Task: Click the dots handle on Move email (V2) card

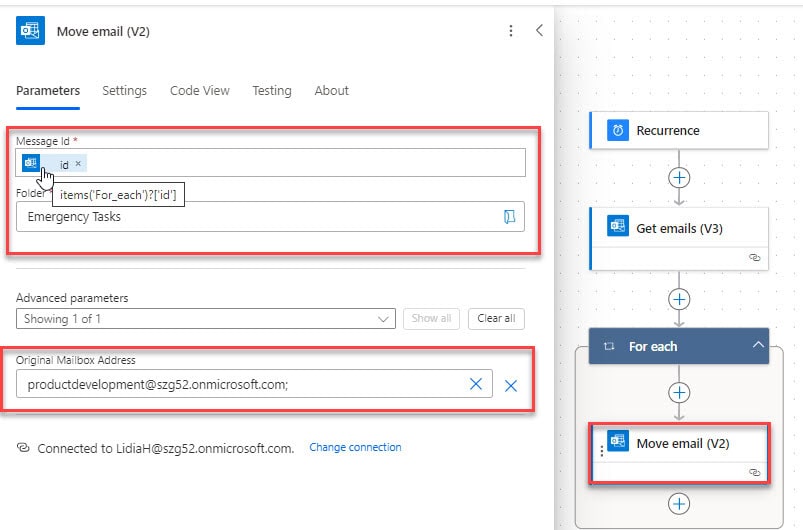Action: [x=601, y=451]
